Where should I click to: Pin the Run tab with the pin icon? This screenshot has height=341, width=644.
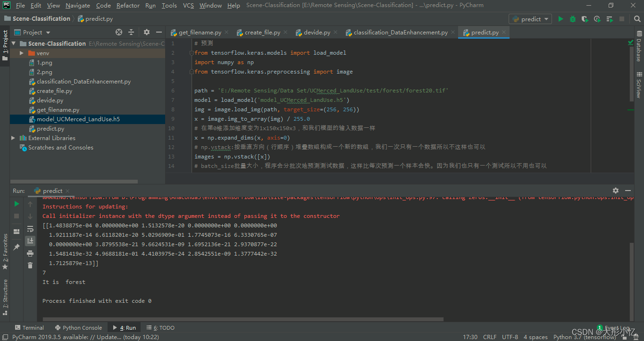[x=17, y=247]
